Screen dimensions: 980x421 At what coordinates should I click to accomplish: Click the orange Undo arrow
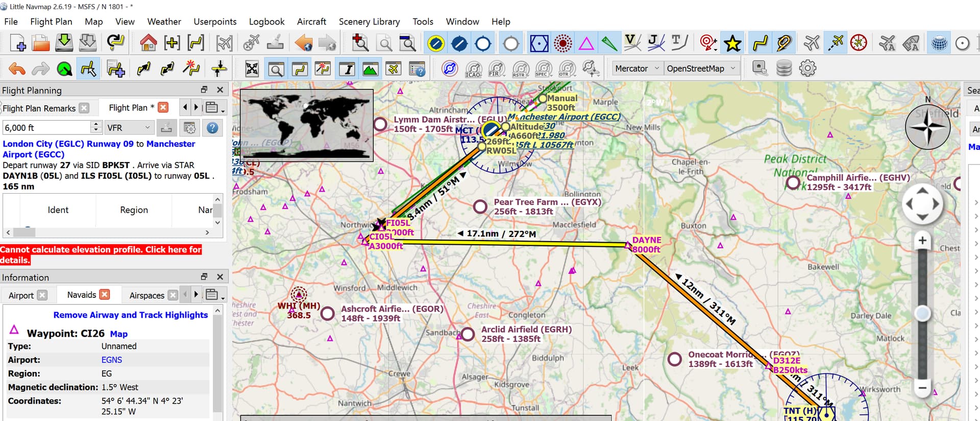(x=17, y=68)
